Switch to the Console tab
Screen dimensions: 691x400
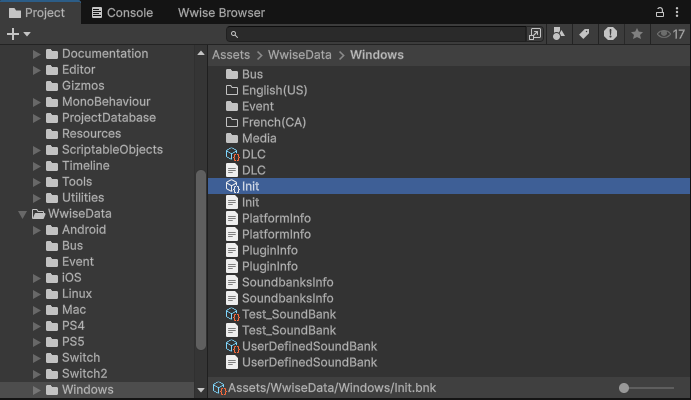pos(121,13)
